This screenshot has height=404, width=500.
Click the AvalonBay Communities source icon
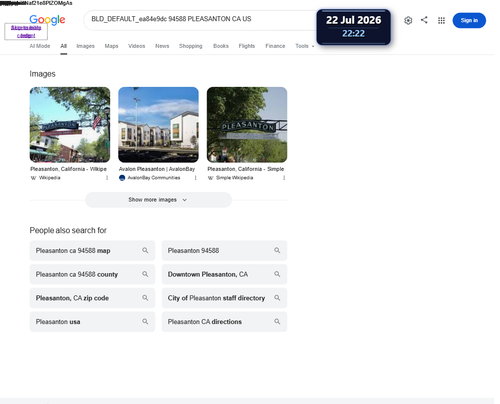(122, 178)
